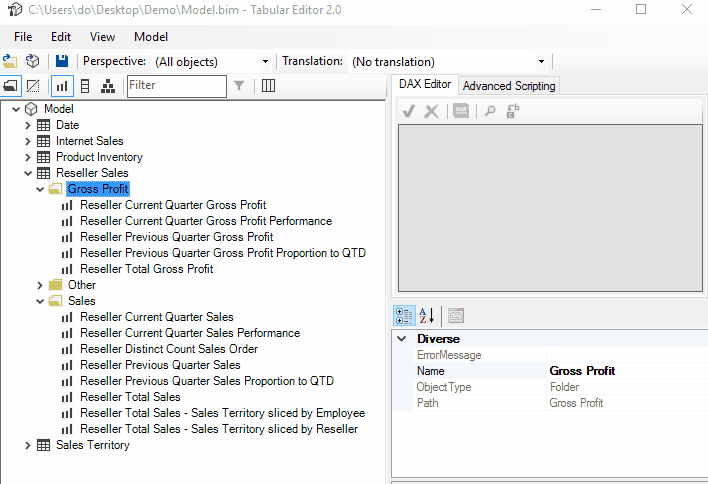The width and height of the screenshot is (708, 484).
Task: Toggle columns visibility in tree
Action: tap(85, 86)
